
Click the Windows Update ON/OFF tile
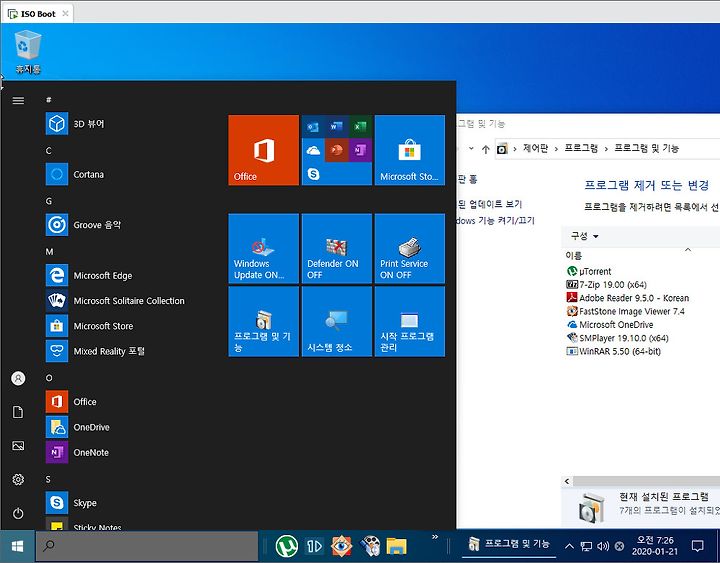tap(264, 248)
